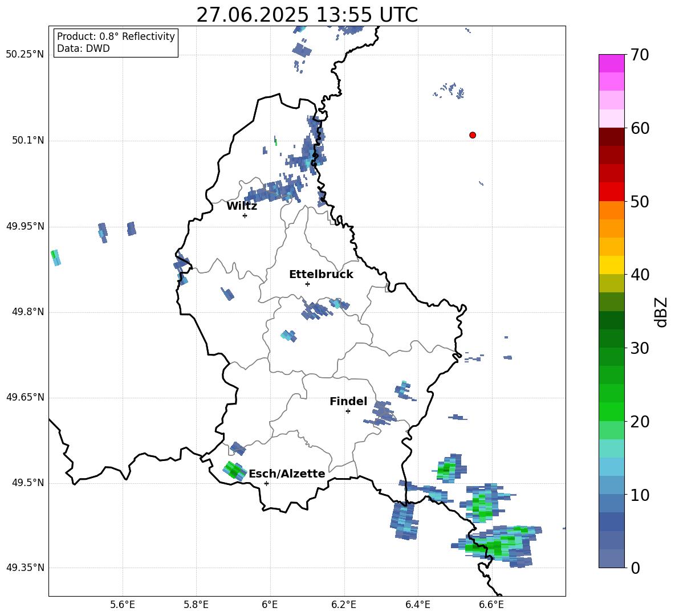Click the 49.8°N latitude label
Viewport: 675px width, 616px height.
click(x=27, y=312)
